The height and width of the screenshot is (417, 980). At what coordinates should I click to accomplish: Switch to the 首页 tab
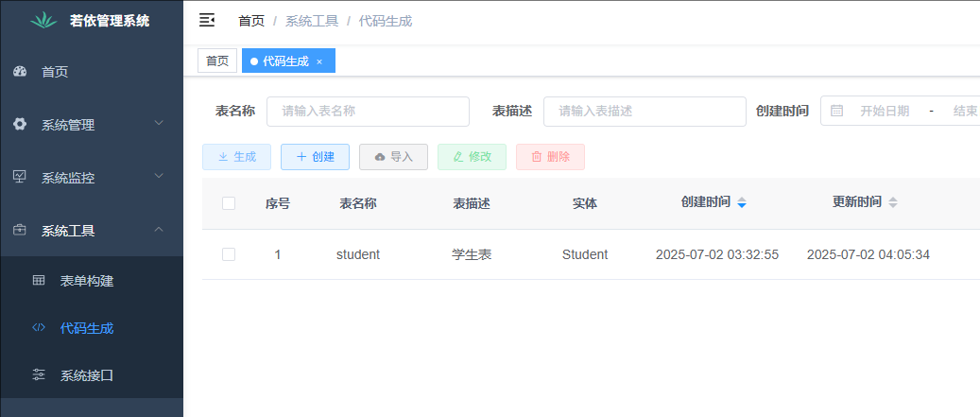tap(217, 61)
